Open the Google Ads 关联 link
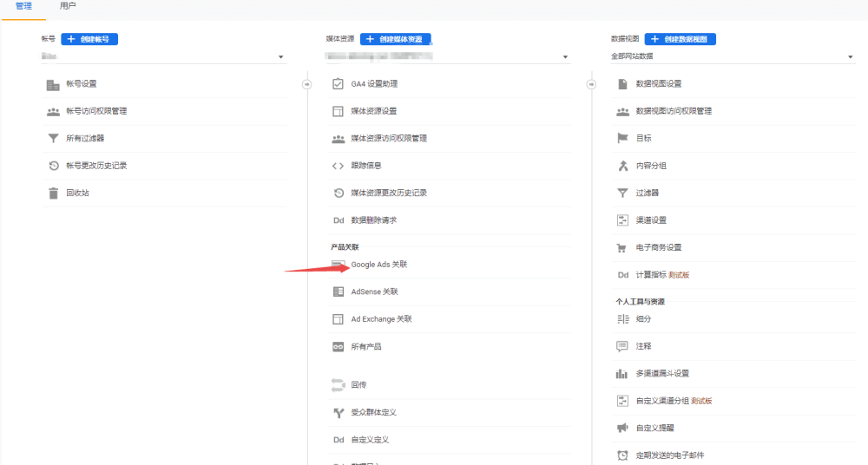 378,265
